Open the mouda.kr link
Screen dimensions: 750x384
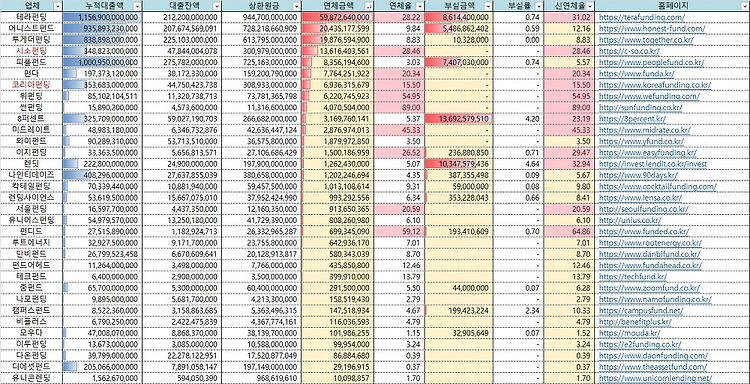pyautogui.click(x=629, y=333)
